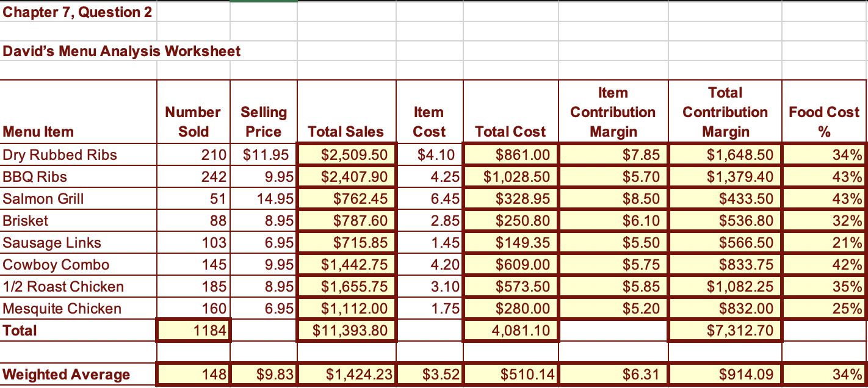Click Salmon Grill item margin $8.50
Viewport: 868px width, 388px height.
click(613, 198)
